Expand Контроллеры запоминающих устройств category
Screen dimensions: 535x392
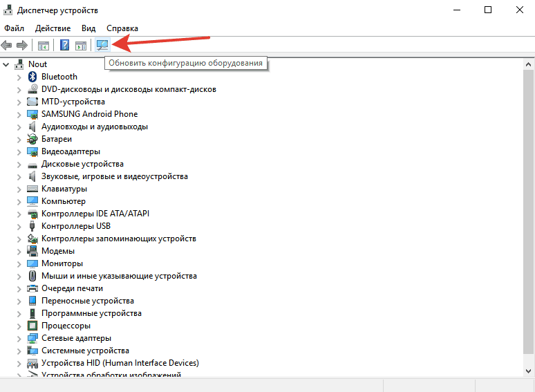pyautogui.click(x=19, y=239)
